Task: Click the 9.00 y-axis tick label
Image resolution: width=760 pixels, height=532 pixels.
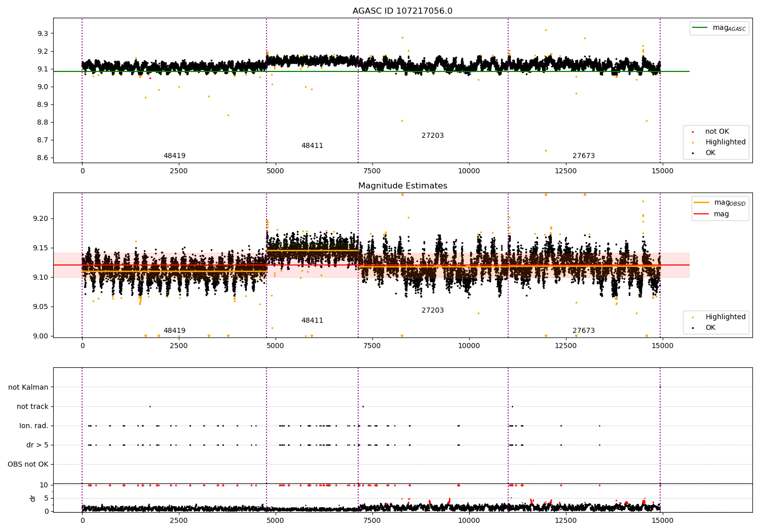Action: (x=41, y=336)
